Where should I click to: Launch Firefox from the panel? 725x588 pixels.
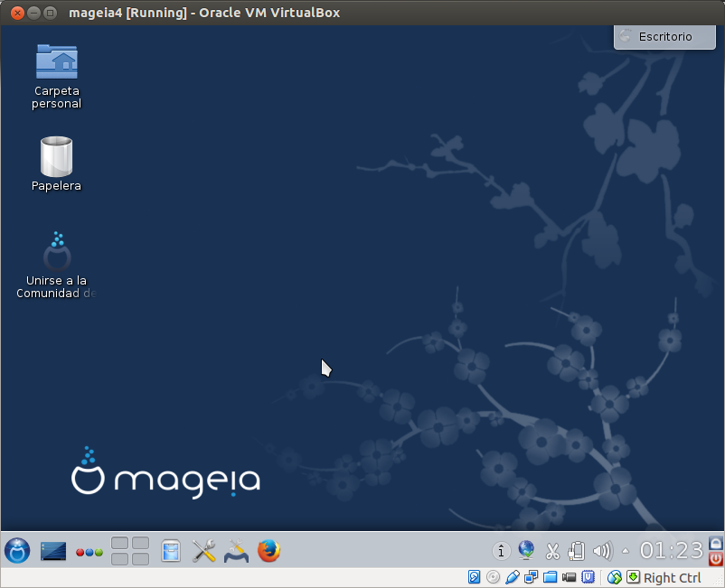point(268,551)
